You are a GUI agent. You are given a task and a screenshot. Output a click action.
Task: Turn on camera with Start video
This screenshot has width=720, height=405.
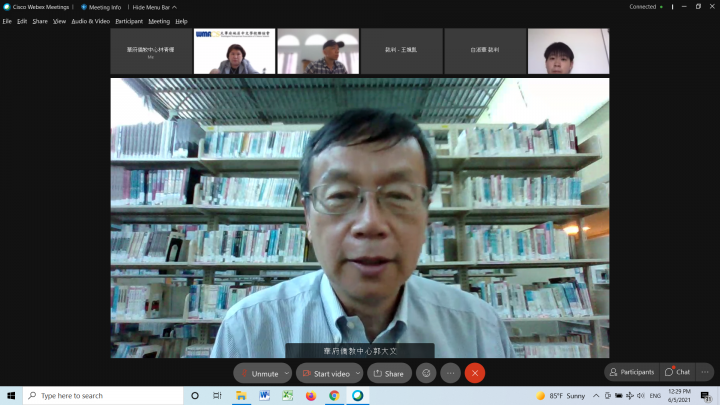pyautogui.click(x=326, y=373)
